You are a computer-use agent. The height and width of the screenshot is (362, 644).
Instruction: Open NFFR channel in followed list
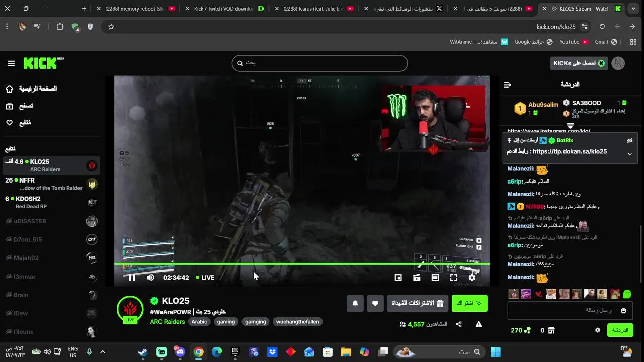pyautogui.click(x=50, y=184)
